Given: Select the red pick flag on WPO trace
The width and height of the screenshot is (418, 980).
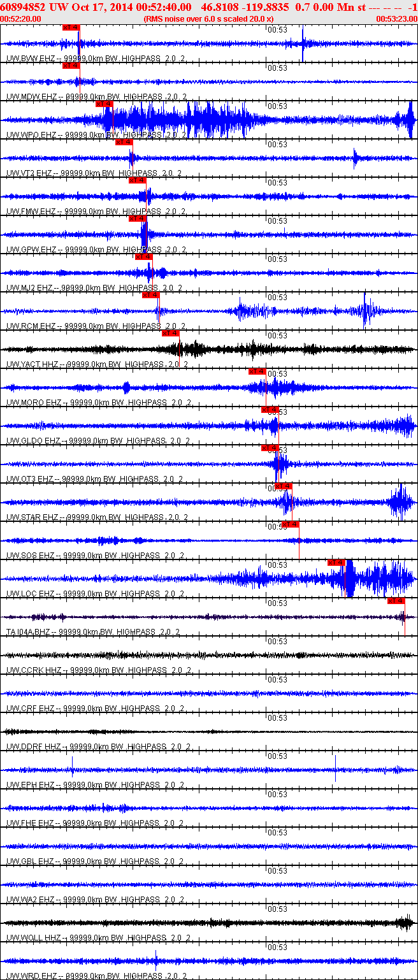Looking at the screenshot, I should coord(104,104).
